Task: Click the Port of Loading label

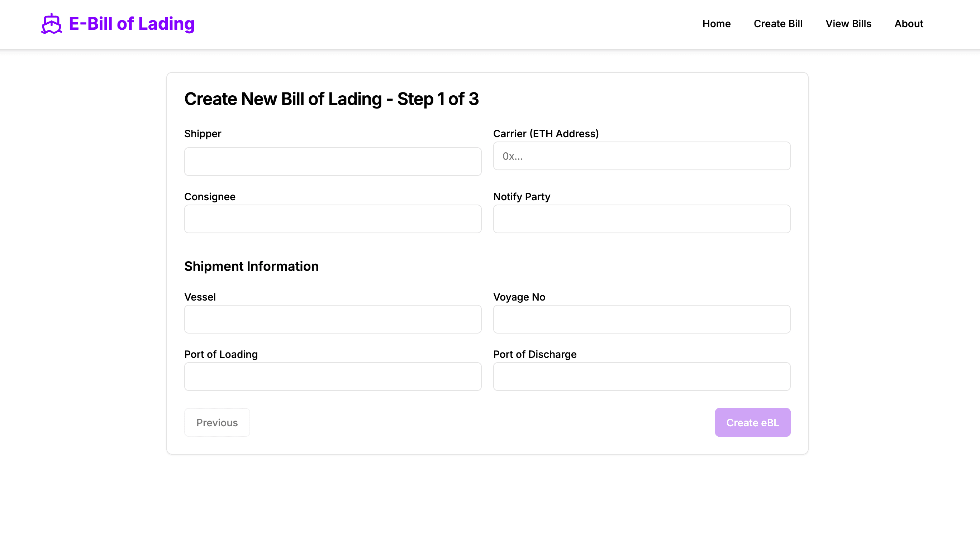Action: pos(221,354)
